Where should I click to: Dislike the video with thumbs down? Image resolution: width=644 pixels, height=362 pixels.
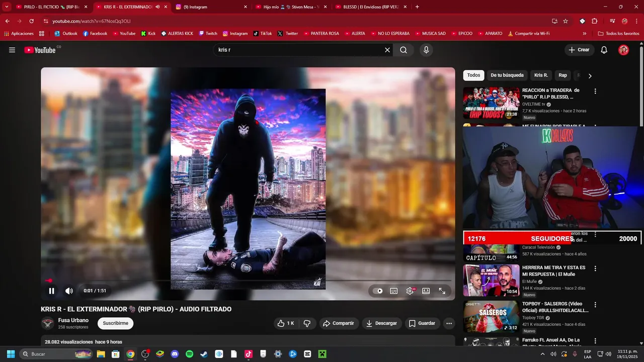[x=307, y=323]
